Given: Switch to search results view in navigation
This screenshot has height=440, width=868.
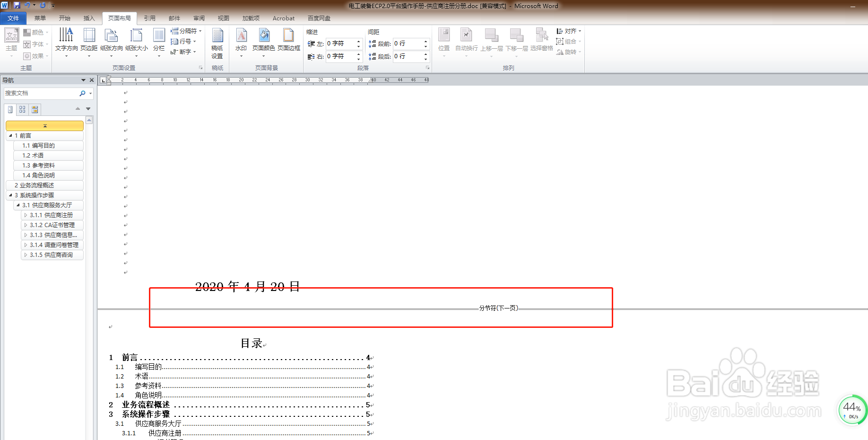Looking at the screenshot, I should [35, 109].
